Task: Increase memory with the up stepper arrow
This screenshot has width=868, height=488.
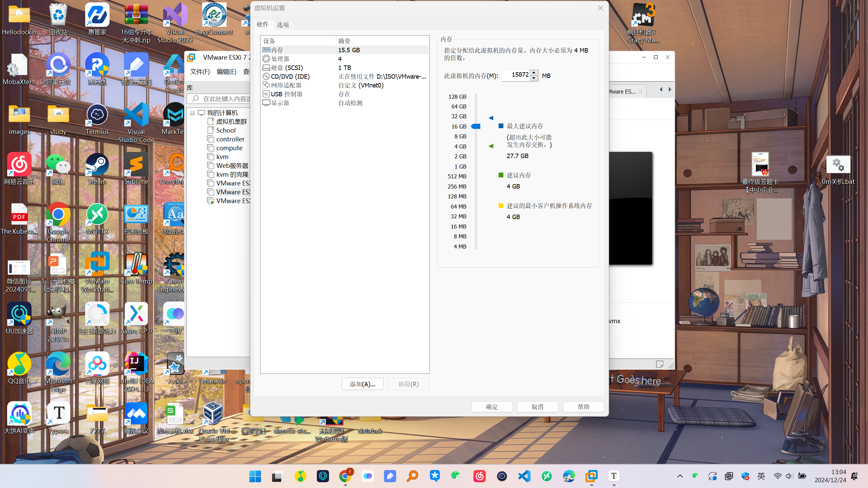Action: point(534,73)
